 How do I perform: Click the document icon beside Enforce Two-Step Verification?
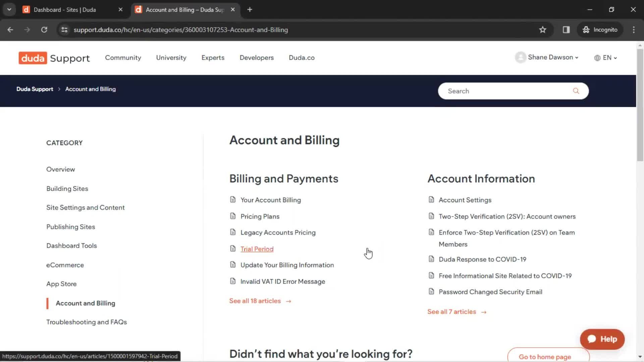tap(431, 232)
